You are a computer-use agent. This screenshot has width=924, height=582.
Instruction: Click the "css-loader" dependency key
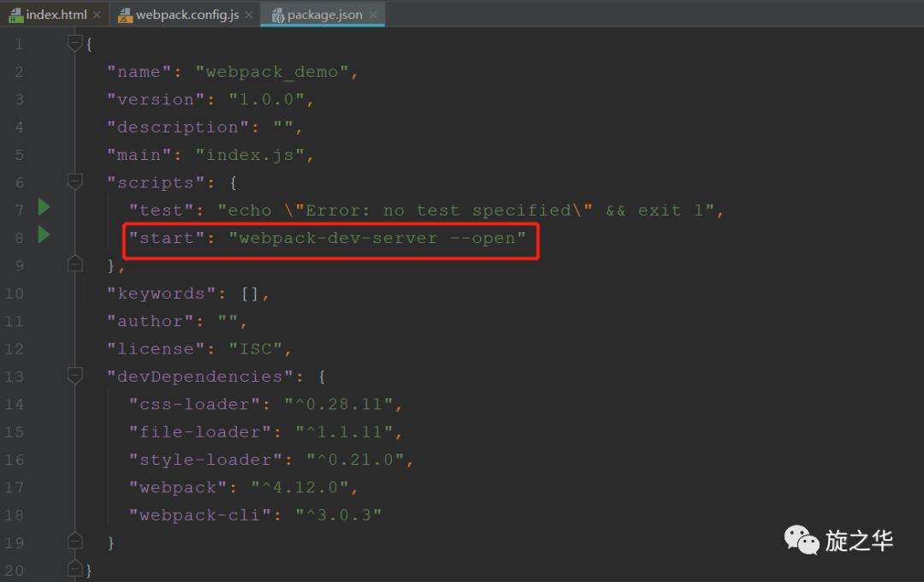[x=194, y=405]
